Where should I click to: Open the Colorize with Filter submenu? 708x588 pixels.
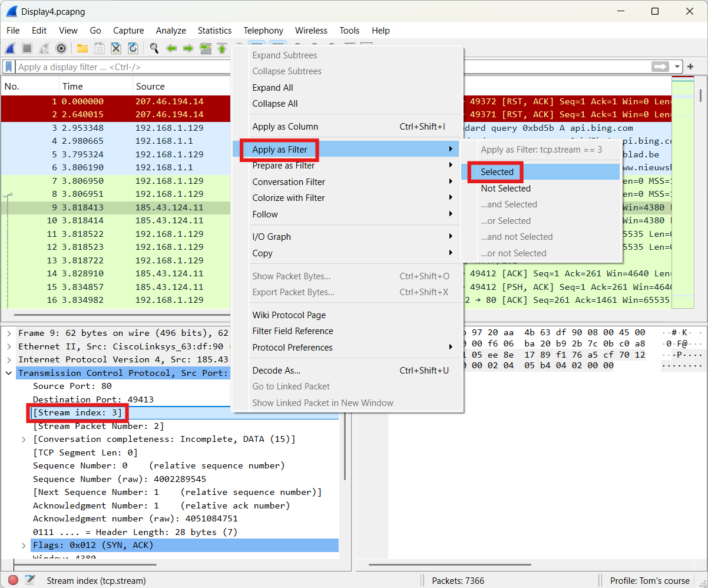click(x=346, y=198)
